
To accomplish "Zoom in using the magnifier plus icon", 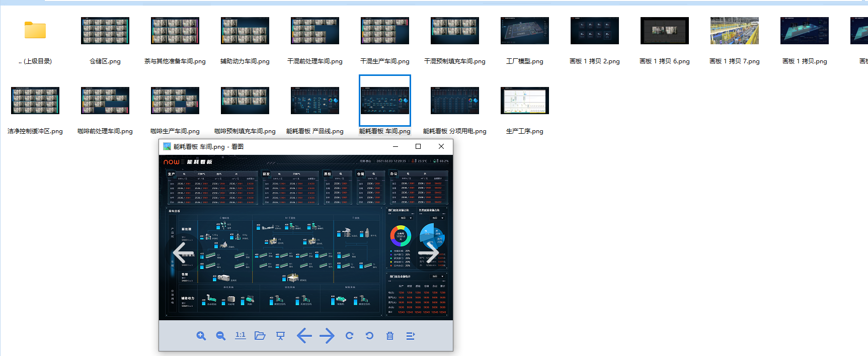I will (201, 336).
